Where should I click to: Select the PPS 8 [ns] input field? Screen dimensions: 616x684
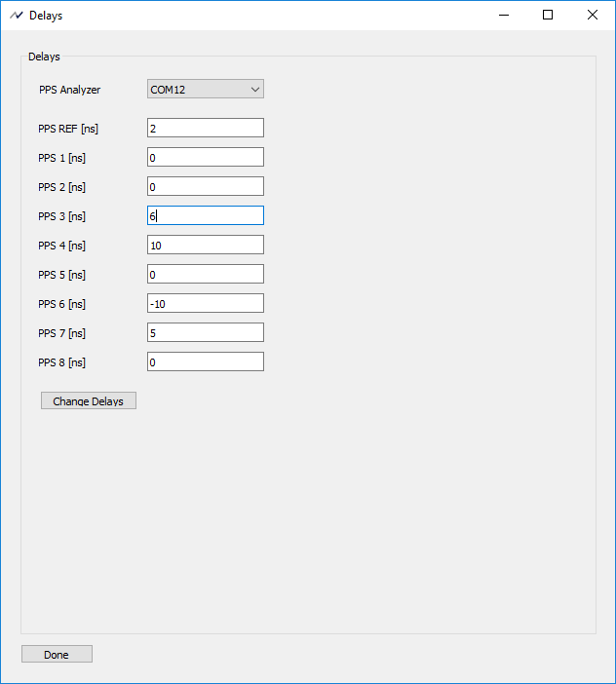206,361
